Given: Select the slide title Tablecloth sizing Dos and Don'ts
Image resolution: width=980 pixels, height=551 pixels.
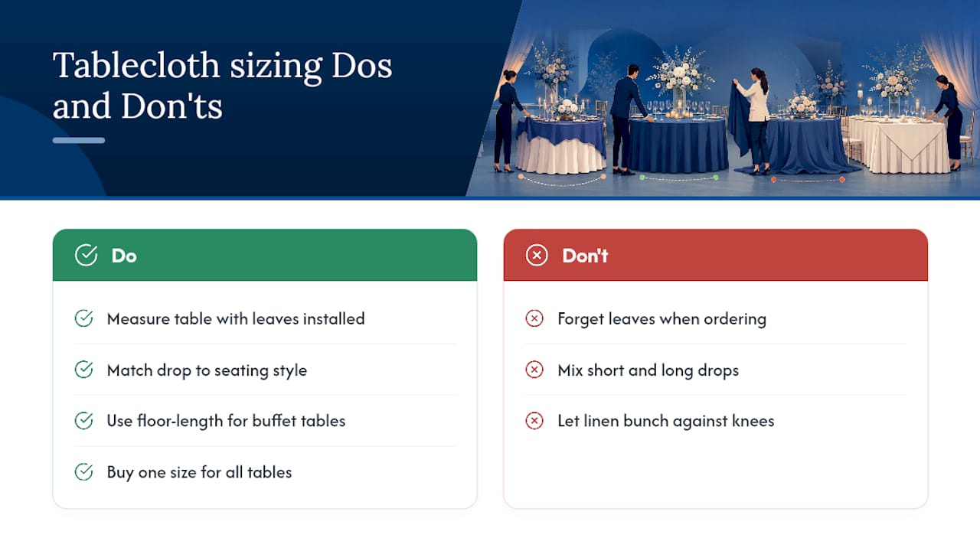Looking at the screenshot, I should pos(222,86).
